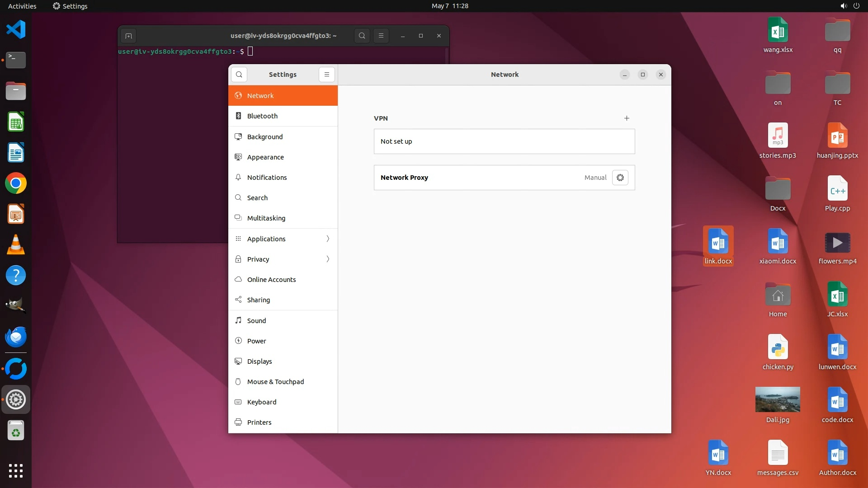Add a new VPN connection with plus
This screenshot has width=868, height=488.
(x=627, y=118)
